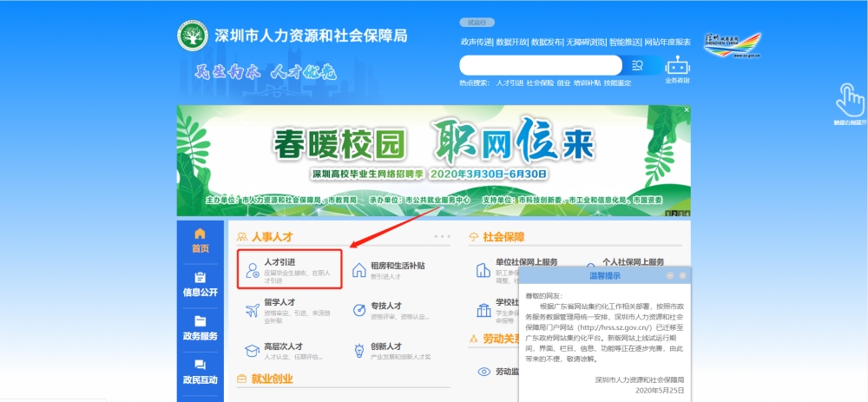Click the airplane icon for 留学人才
Image resolution: width=868 pixels, height=402 pixels.
point(253,311)
